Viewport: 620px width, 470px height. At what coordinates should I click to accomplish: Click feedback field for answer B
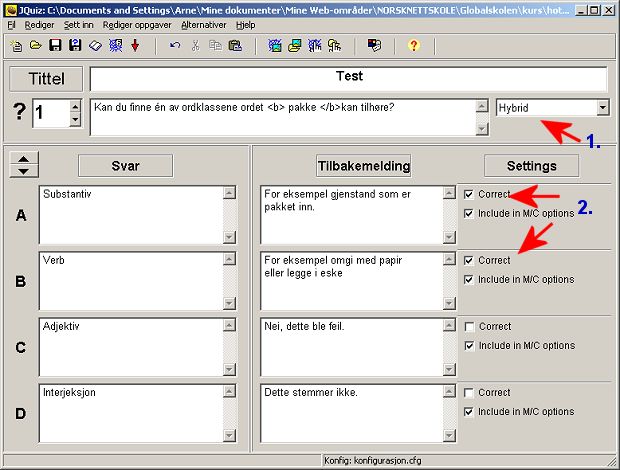(352, 281)
